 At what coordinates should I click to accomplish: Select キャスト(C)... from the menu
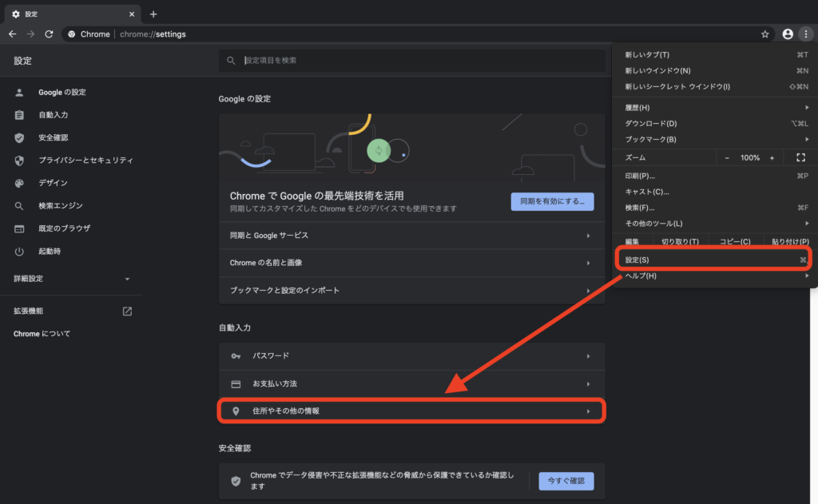[715, 192]
